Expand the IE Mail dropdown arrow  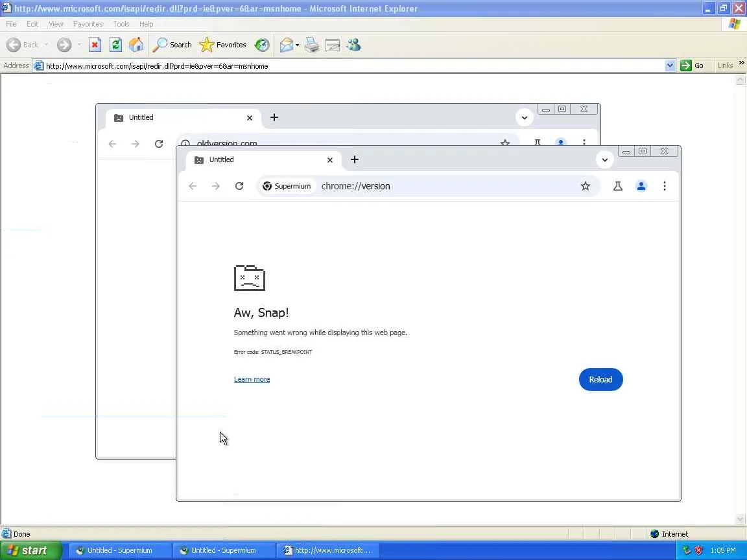(x=297, y=45)
